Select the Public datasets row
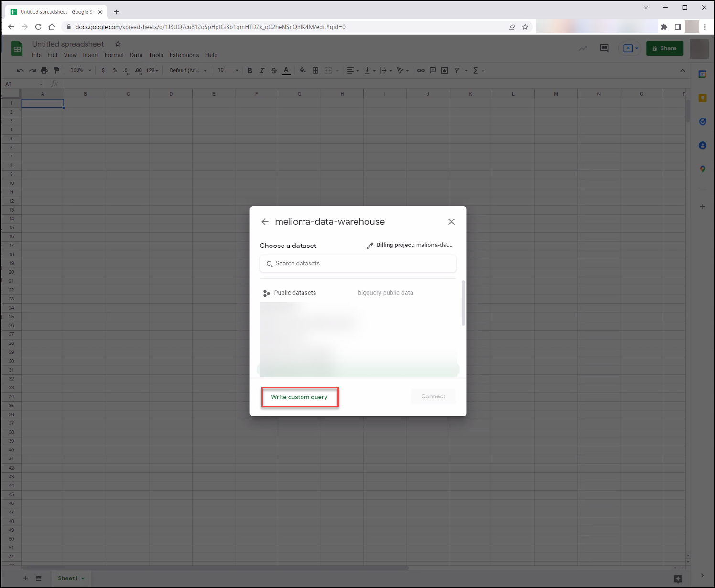This screenshot has height=588, width=715. 358,293
